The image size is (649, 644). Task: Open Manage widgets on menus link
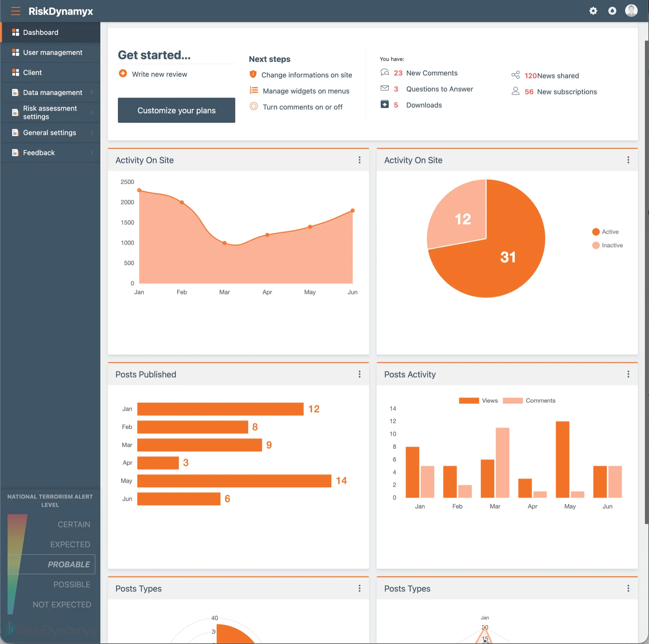pos(306,91)
